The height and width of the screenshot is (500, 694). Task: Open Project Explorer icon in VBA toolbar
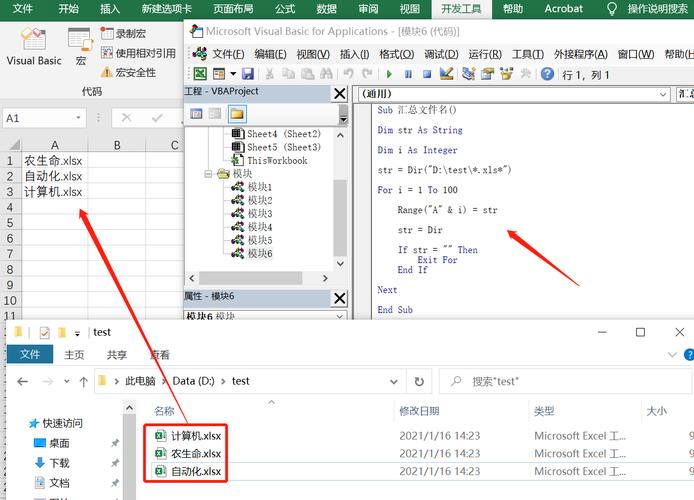tap(468, 74)
